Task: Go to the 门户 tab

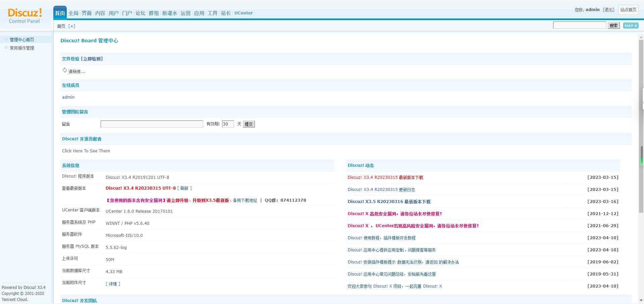Action: (x=127, y=13)
